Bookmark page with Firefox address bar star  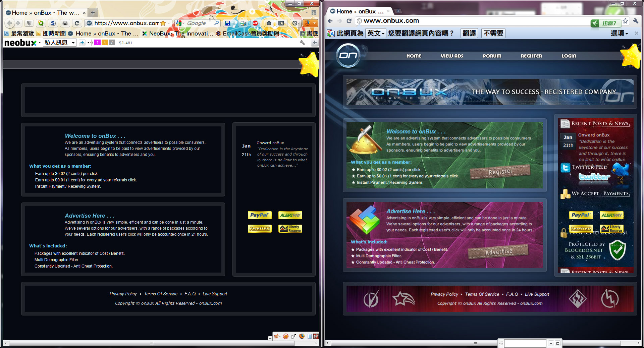pyautogui.click(x=163, y=23)
